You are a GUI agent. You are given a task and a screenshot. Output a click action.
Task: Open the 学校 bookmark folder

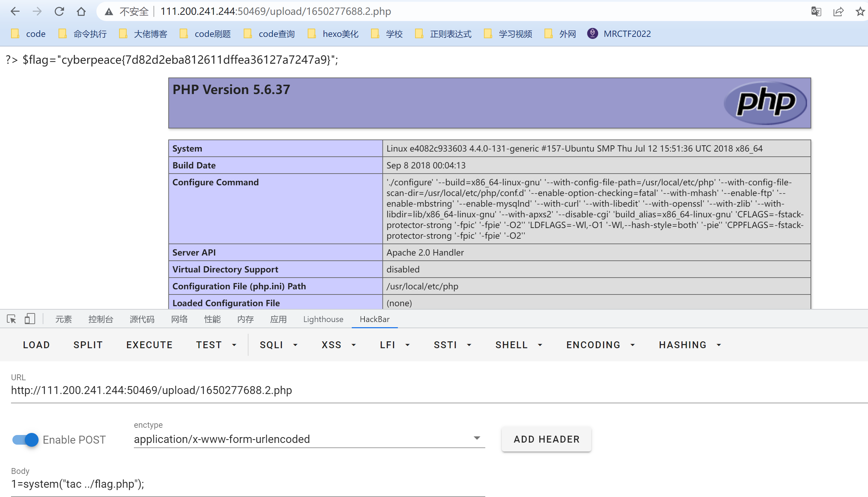[387, 34]
